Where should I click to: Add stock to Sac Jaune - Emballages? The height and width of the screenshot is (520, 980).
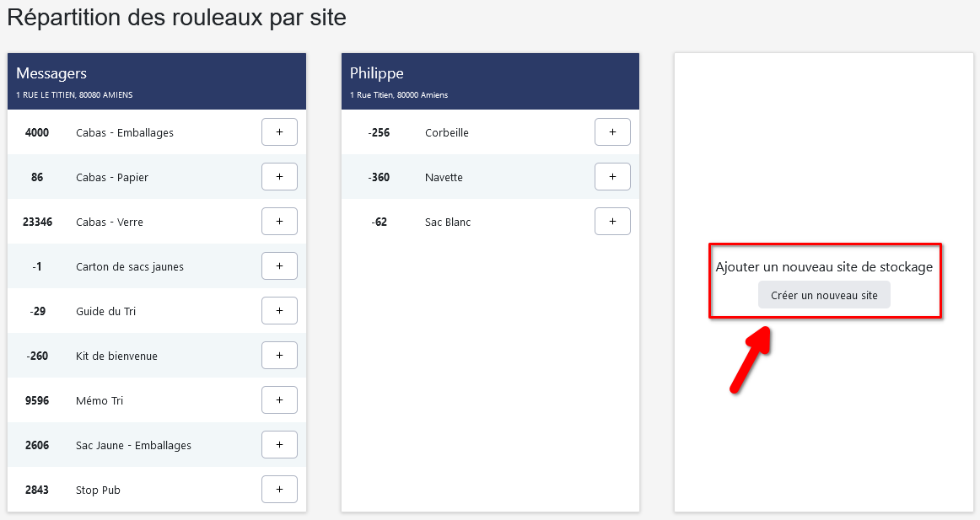[x=279, y=445]
